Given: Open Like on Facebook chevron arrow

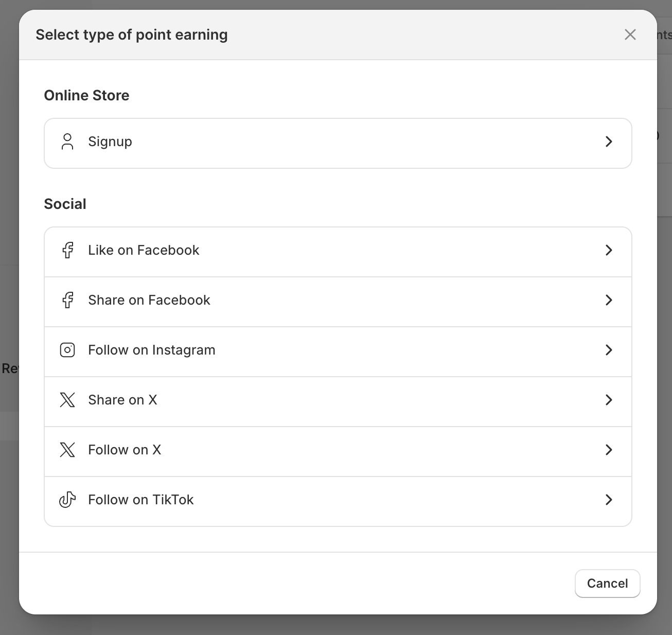Looking at the screenshot, I should 609,250.
